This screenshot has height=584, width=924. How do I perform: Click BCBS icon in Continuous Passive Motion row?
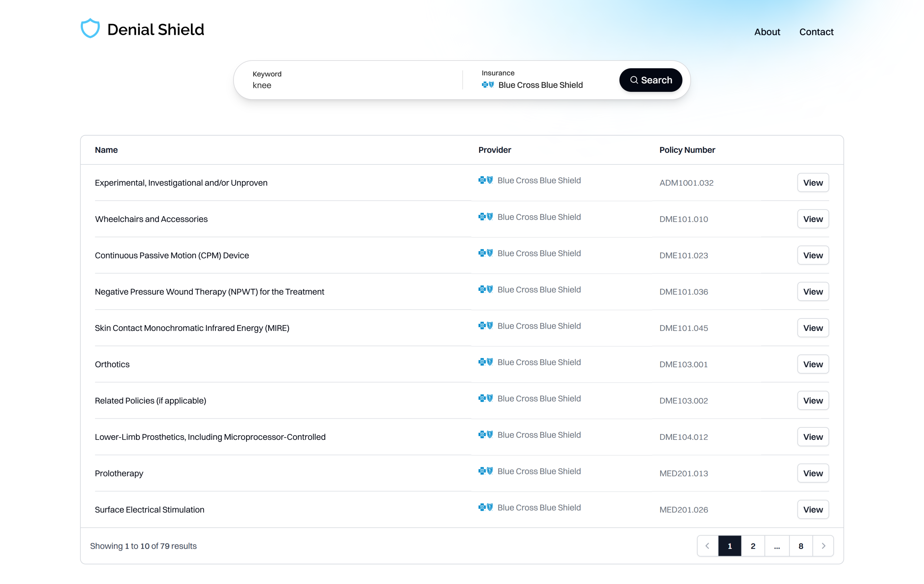(x=485, y=253)
